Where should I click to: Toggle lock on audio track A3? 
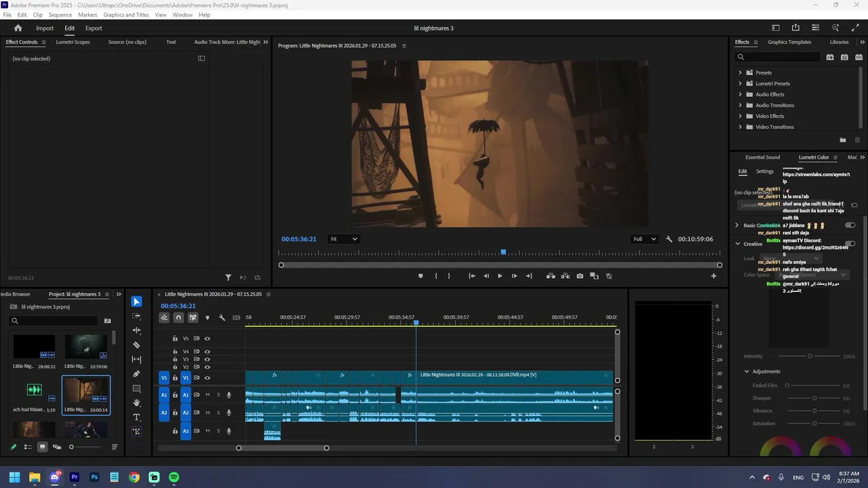click(175, 431)
